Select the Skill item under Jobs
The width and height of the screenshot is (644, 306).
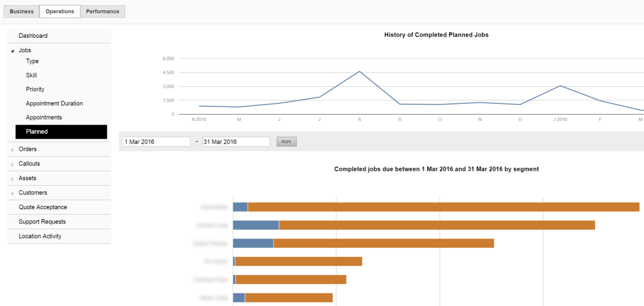[x=31, y=75]
